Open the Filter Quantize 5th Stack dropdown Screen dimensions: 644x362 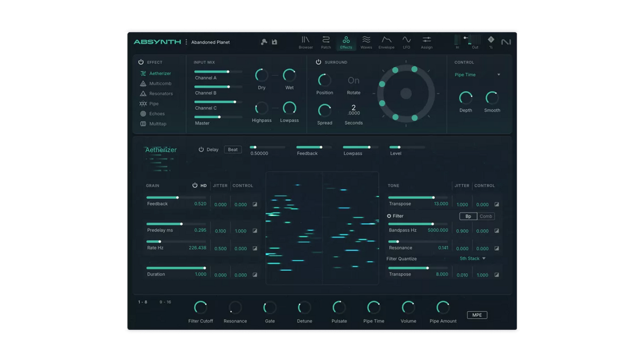[472, 259]
